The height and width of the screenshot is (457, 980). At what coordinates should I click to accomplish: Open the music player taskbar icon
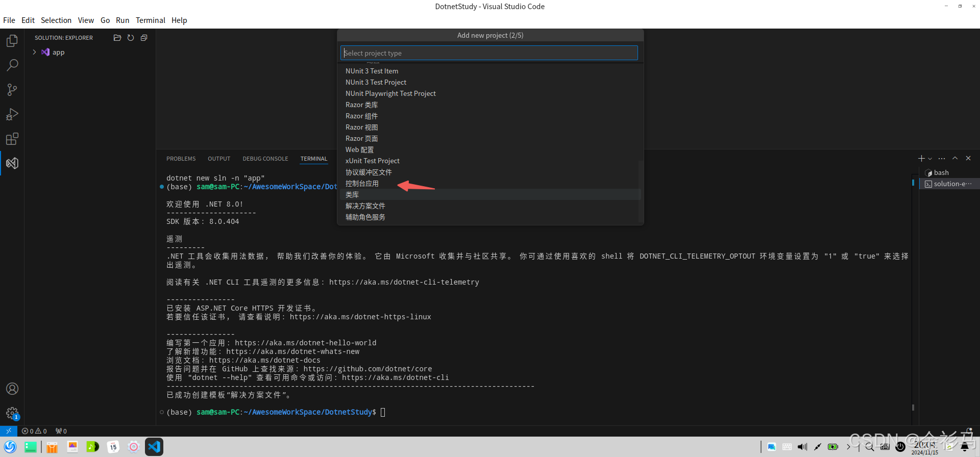pos(92,447)
